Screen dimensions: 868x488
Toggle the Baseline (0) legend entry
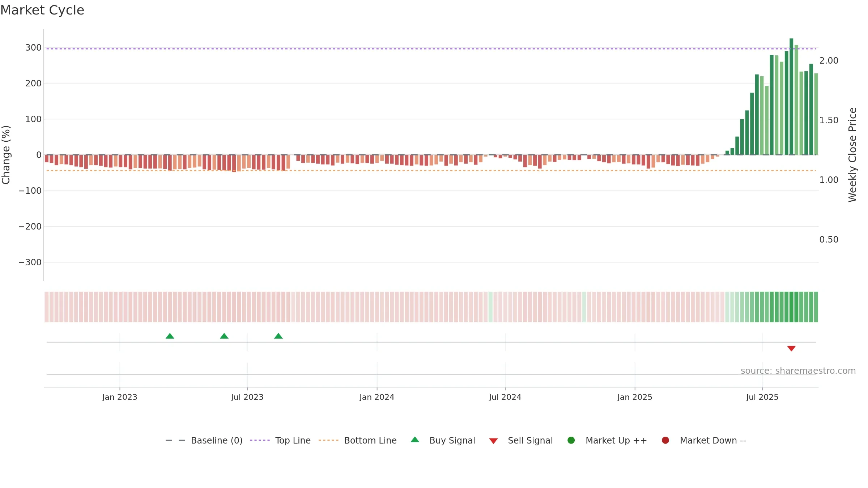204,440
